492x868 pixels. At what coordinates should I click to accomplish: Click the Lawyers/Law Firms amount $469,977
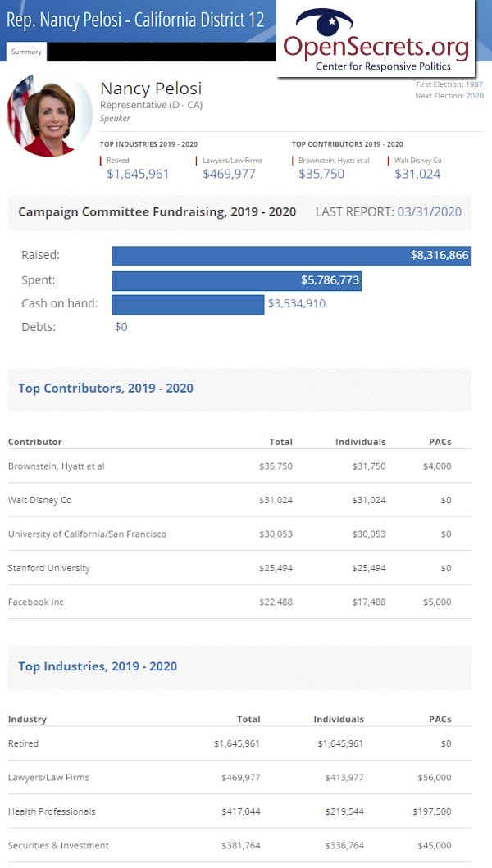tap(229, 174)
